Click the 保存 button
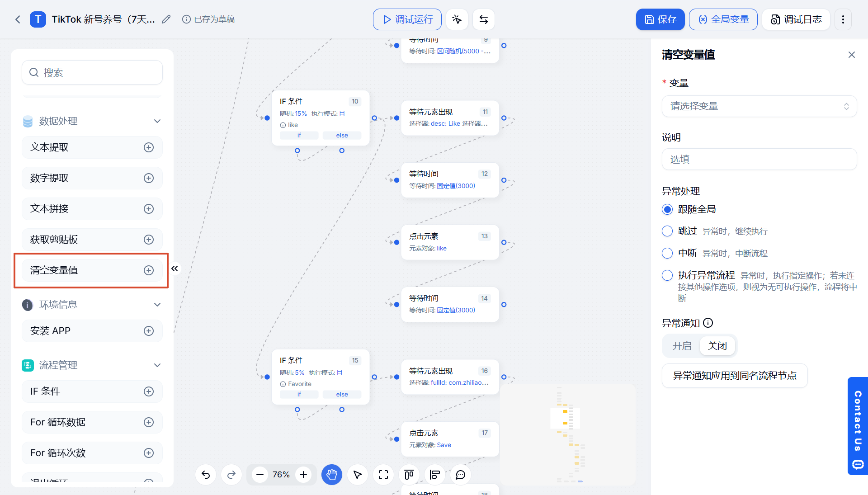 (x=660, y=19)
